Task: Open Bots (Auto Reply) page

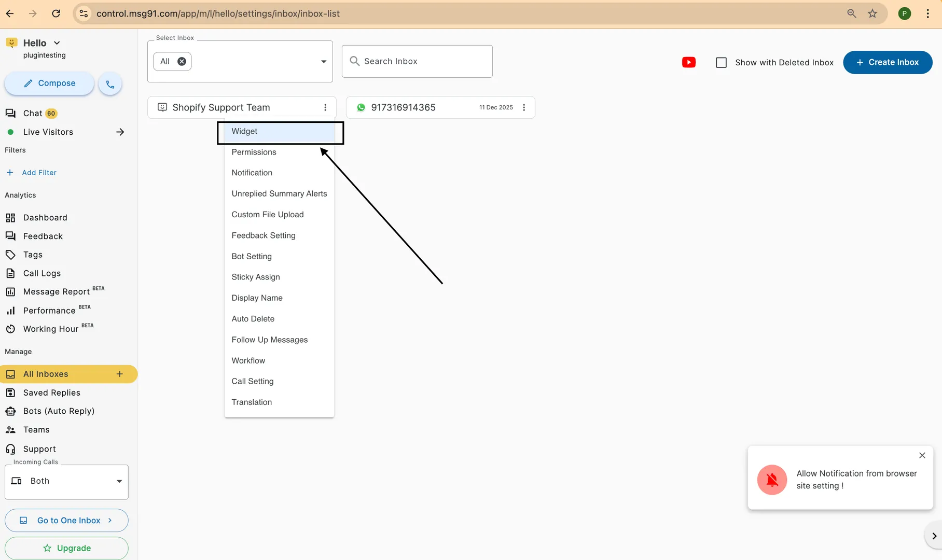Action: pos(58,411)
